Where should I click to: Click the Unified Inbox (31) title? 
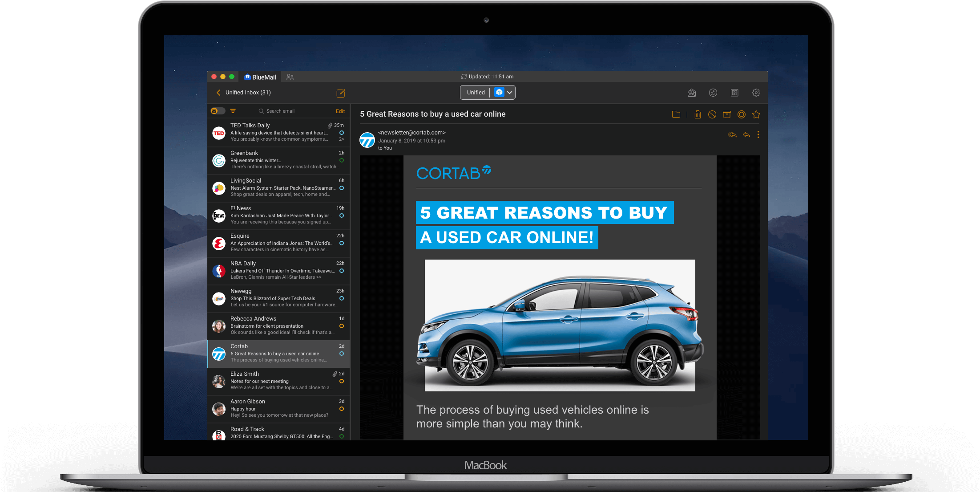(x=248, y=93)
